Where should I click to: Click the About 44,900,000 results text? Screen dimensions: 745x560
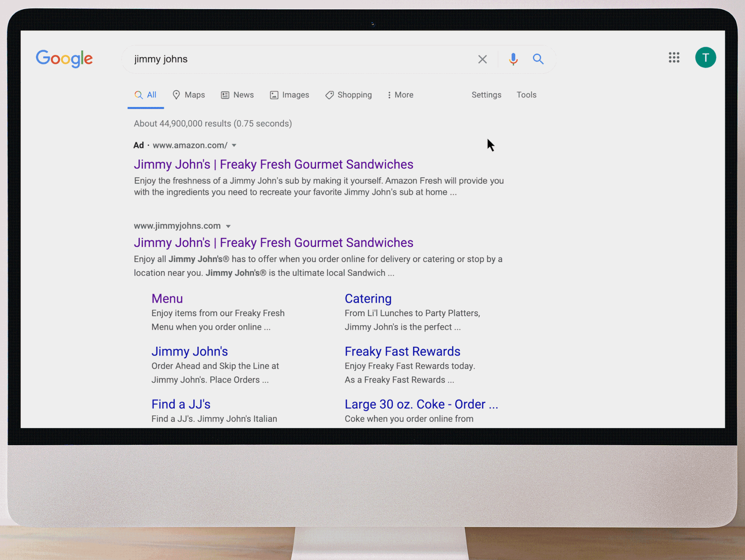pyautogui.click(x=213, y=124)
